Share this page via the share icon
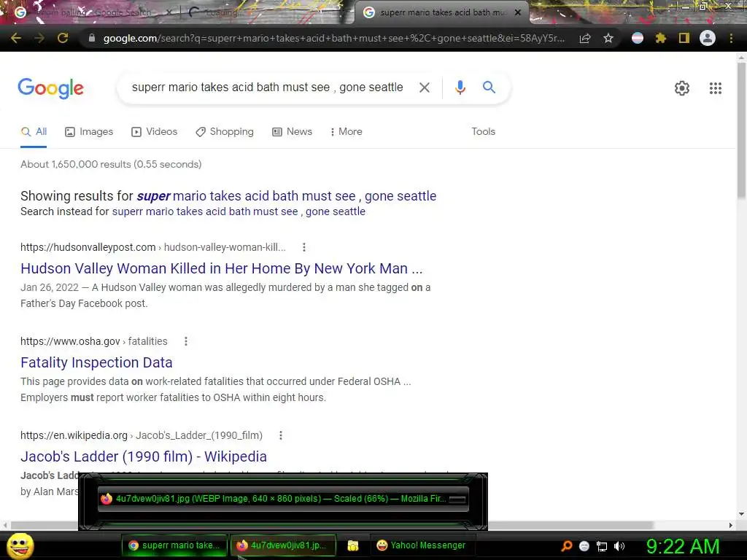Image resolution: width=747 pixels, height=560 pixels. pos(585,38)
